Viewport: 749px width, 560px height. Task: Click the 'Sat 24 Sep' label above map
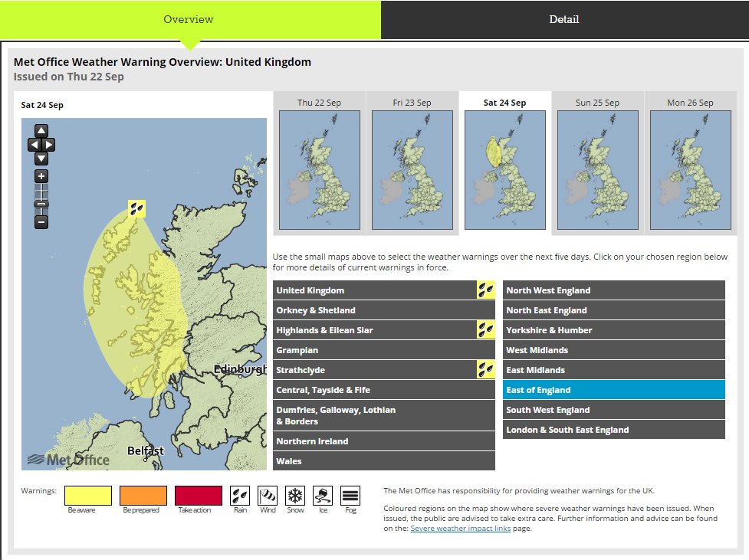[42, 105]
